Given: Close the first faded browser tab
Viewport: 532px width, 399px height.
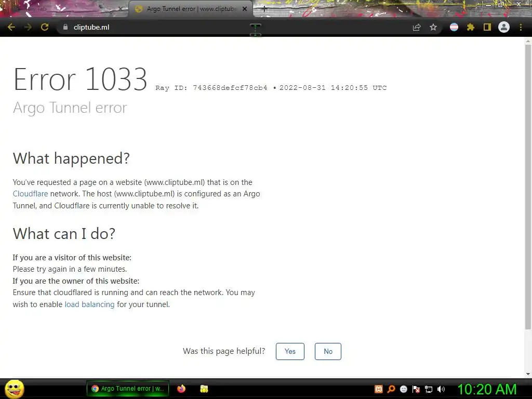Looking at the screenshot, I should (120, 9).
